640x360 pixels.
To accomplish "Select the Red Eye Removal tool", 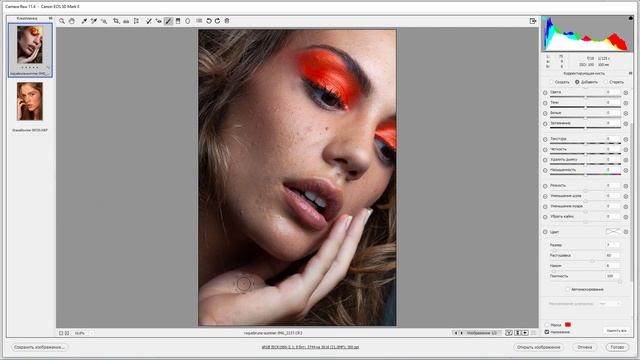I will click(x=158, y=21).
